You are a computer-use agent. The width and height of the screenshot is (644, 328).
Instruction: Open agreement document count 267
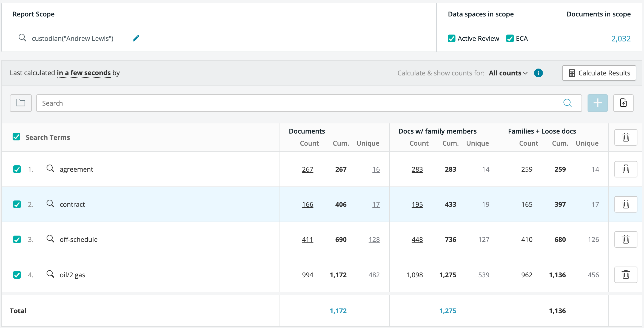(307, 169)
